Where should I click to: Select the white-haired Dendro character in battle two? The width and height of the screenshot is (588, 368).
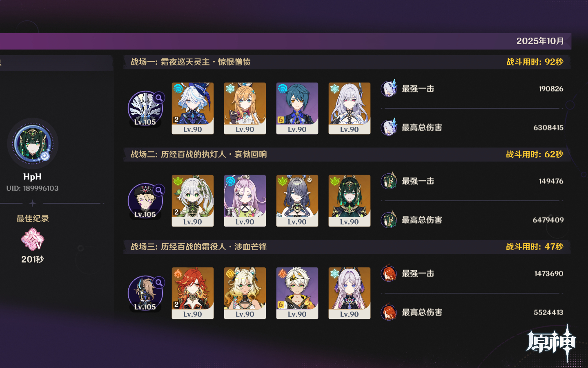click(193, 201)
